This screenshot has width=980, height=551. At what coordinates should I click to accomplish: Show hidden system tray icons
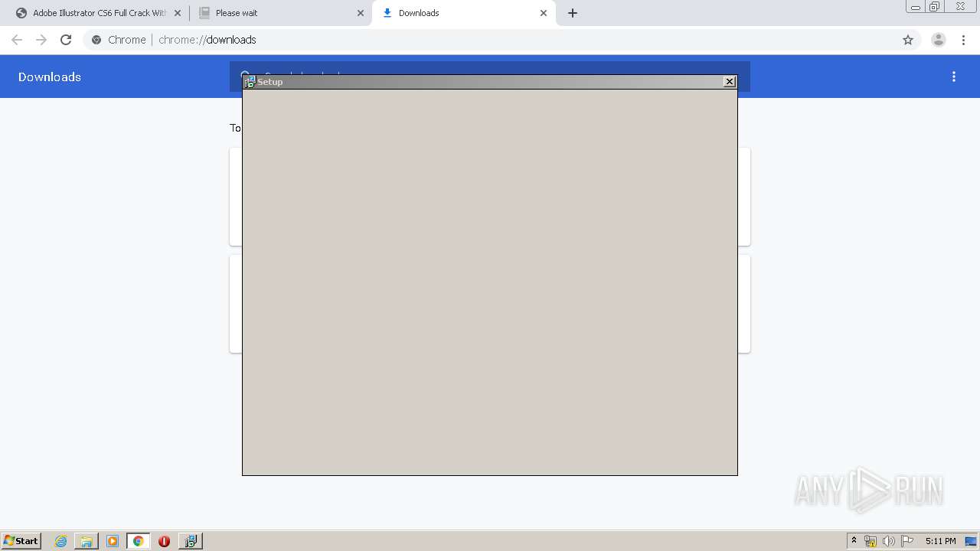(854, 541)
